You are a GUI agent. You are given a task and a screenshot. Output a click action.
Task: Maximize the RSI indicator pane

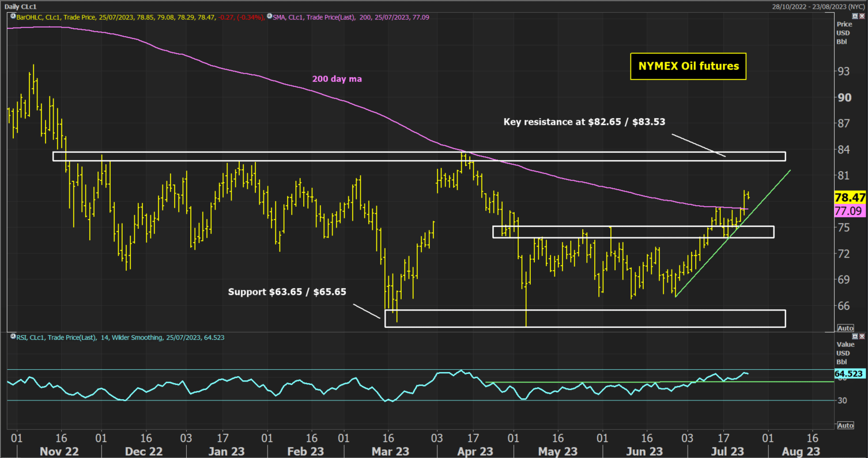[854, 336]
